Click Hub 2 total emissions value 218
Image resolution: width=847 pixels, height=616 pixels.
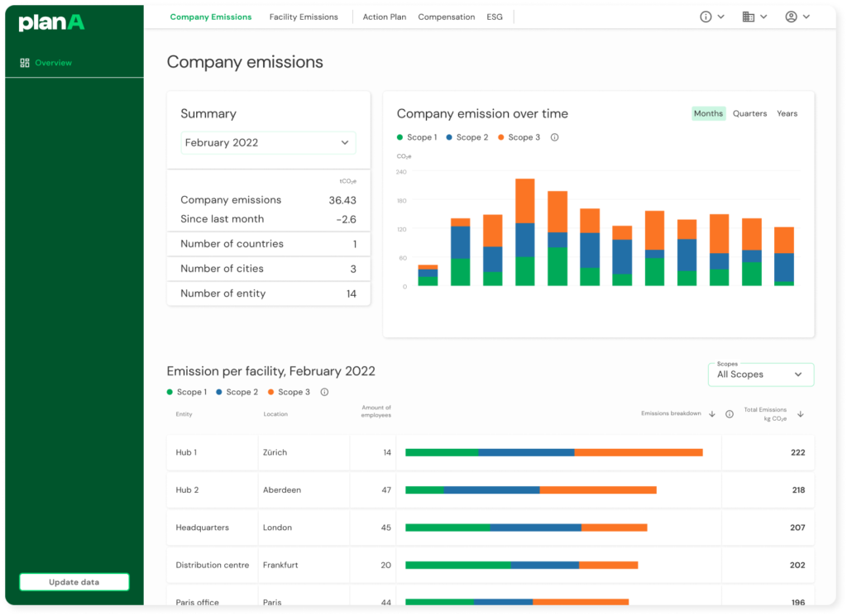coord(798,489)
